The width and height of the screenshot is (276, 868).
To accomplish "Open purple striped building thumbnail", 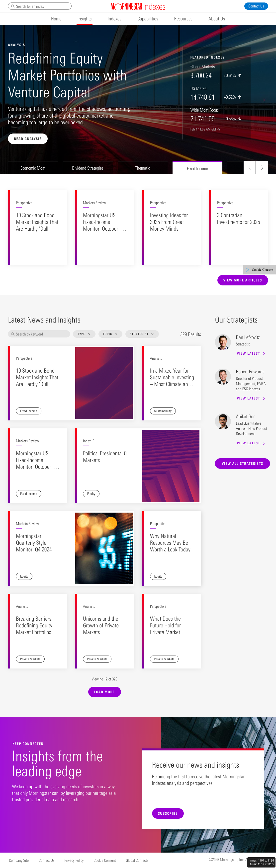I will pyautogui.click(x=171, y=466).
